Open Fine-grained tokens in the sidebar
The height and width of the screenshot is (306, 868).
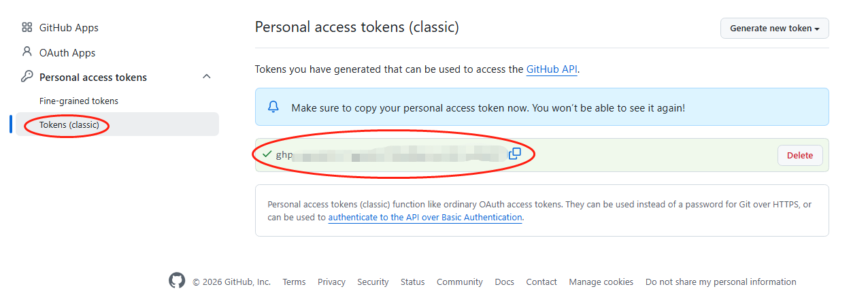[x=79, y=101]
